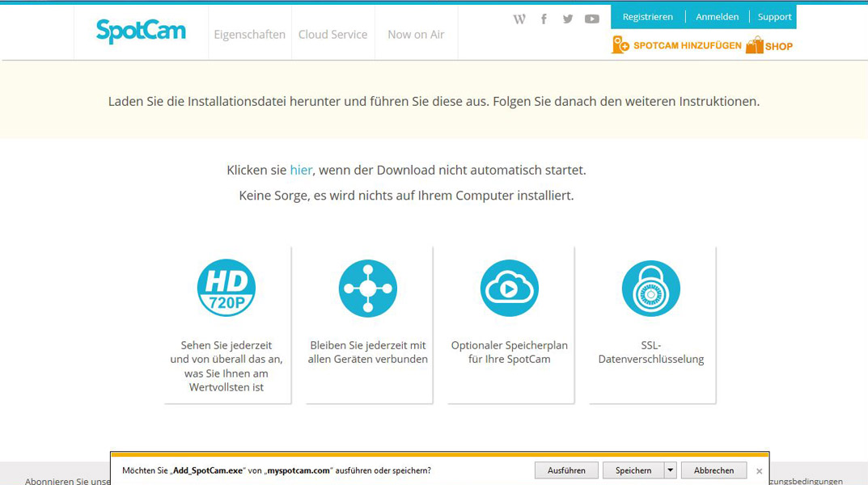Click the shopping bag icon

pos(754,44)
